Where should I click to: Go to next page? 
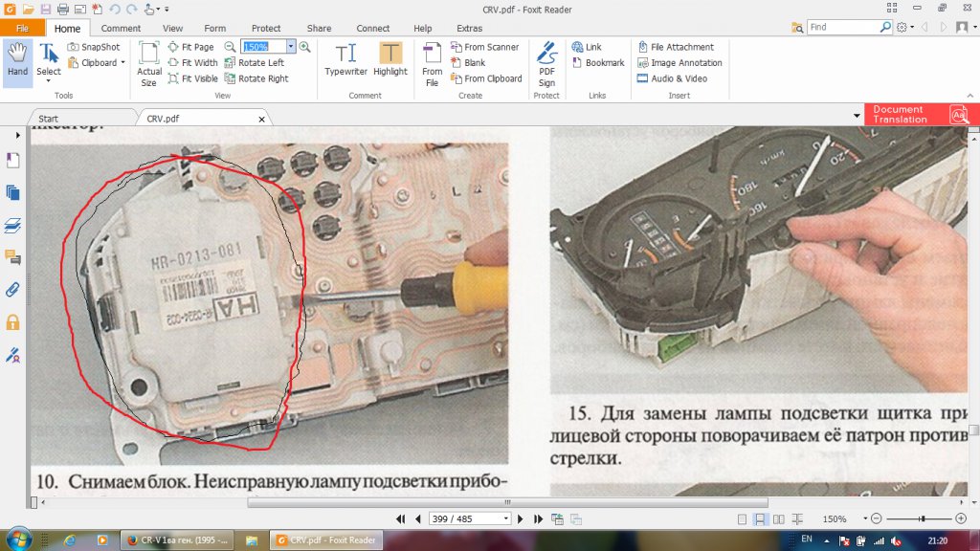click(x=520, y=519)
